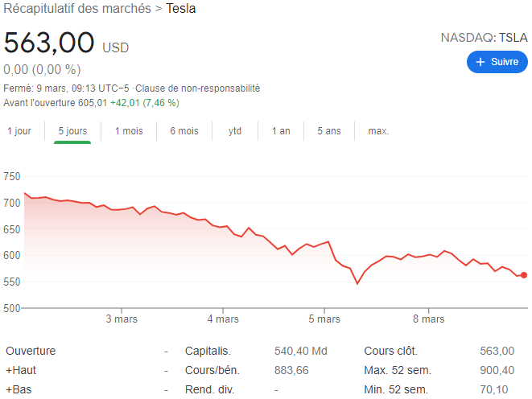Click the NASDAQ: TSLA ticker label
This screenshot has width=532, height=399.
click(485, 38)
